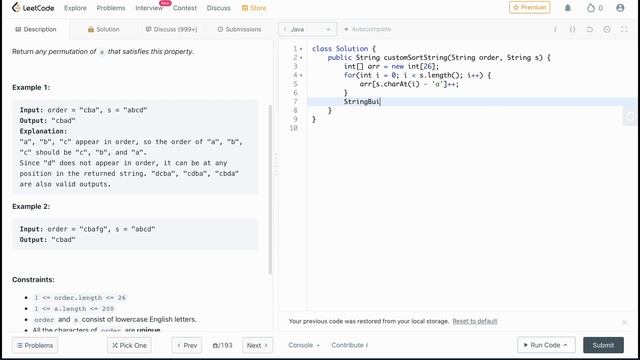Open the Contest nav item
This screenshot has width=640, height=360.
[184, 8]
